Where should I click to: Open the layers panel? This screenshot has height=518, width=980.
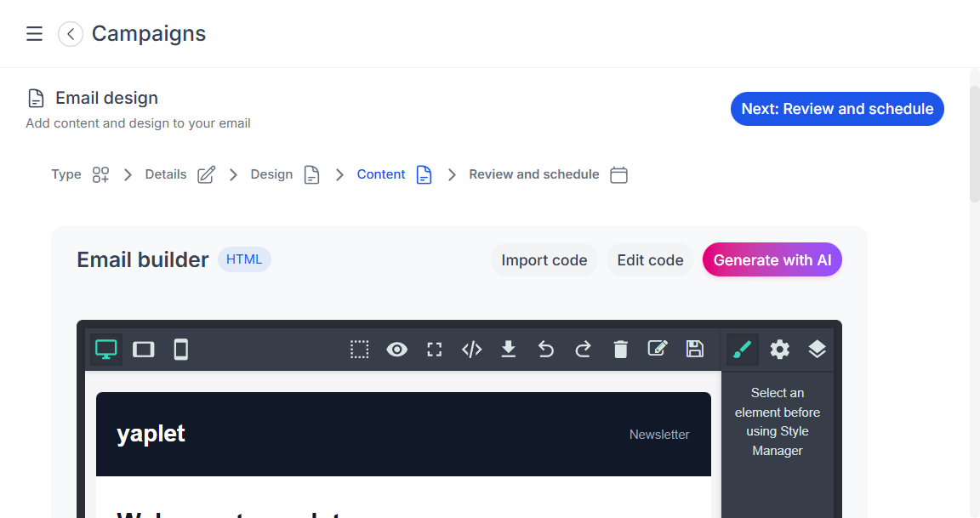[817, 350]
